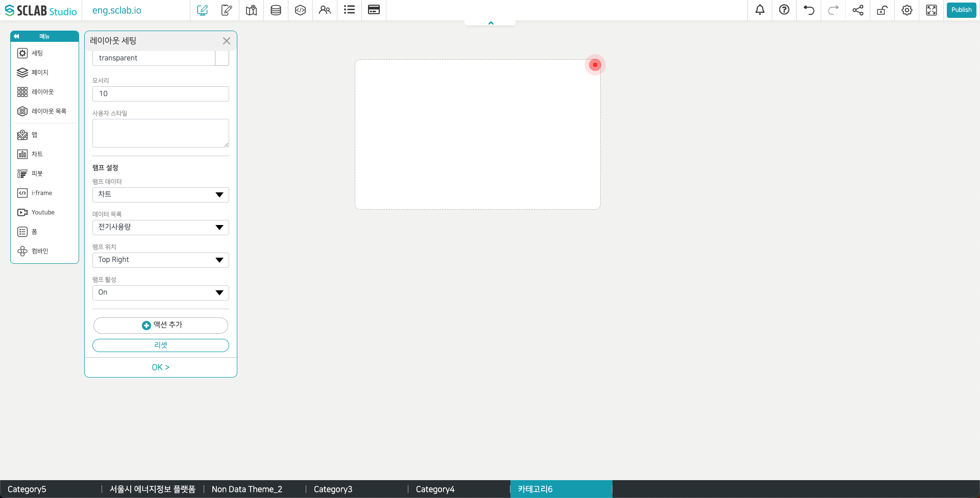The height and width of the screenshot is (498, 980).
Task: Click the eng.sclab.io site name
Action: click(x=117, y=10)
